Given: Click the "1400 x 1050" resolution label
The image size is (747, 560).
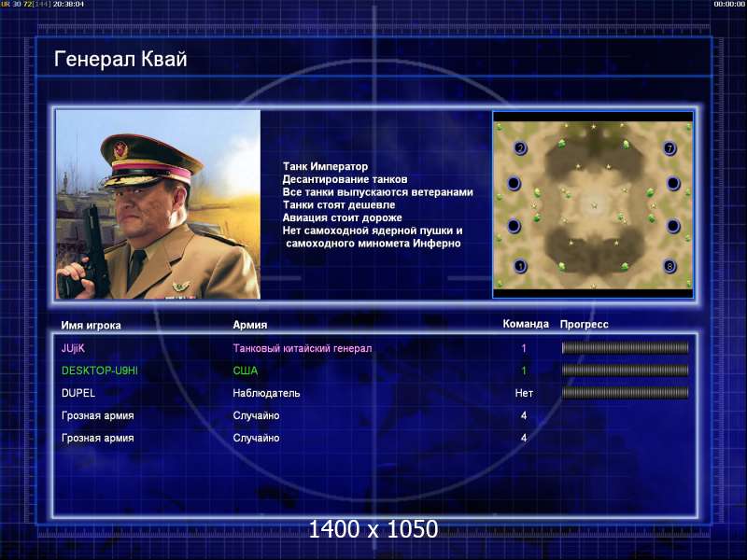Looking at the screenshot, I should pos(373,529).
